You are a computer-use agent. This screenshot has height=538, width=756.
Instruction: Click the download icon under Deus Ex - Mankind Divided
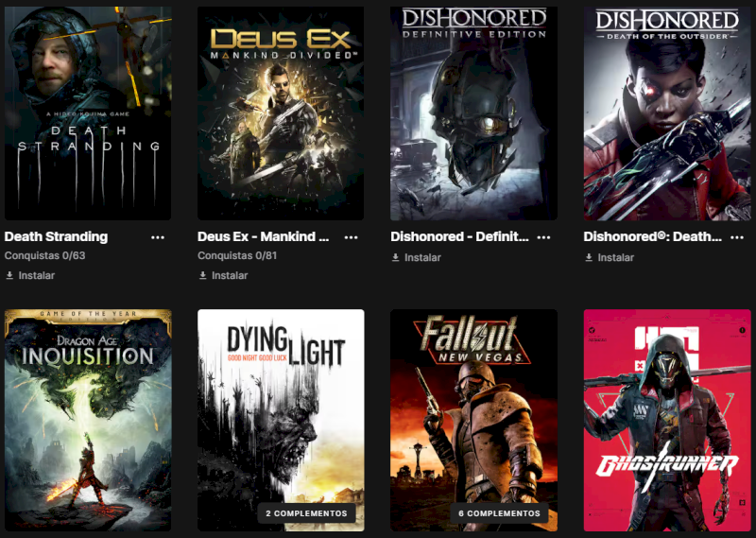pyautogui.click(x=203, y=275)
